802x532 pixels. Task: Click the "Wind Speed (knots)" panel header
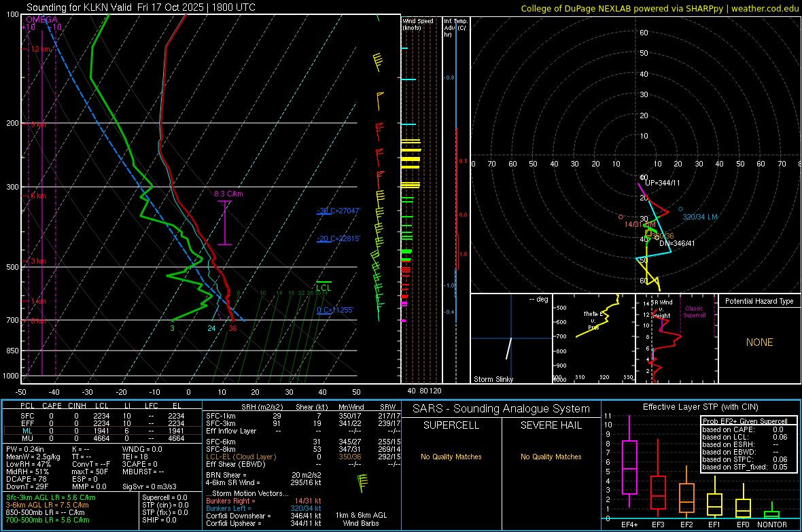point(417,24)
